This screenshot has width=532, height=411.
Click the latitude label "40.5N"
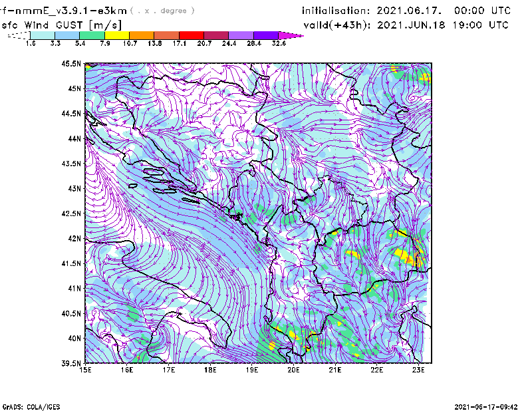[x=72, y=314]
